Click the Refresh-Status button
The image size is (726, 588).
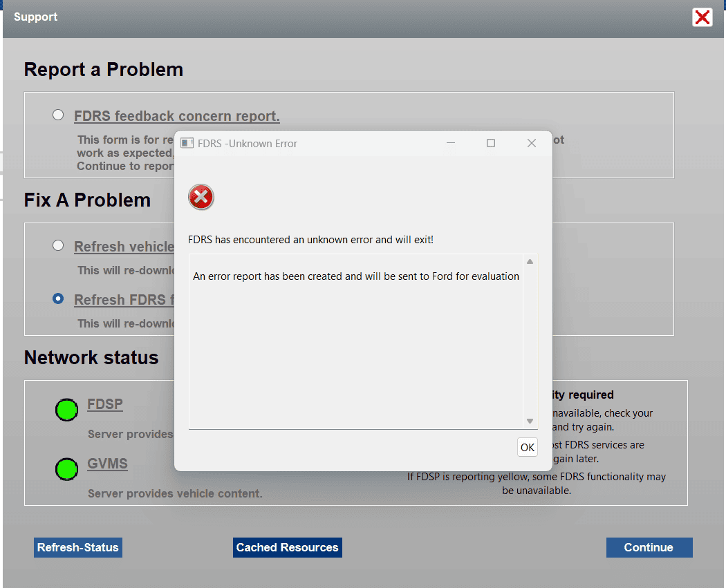pos(78,547)
